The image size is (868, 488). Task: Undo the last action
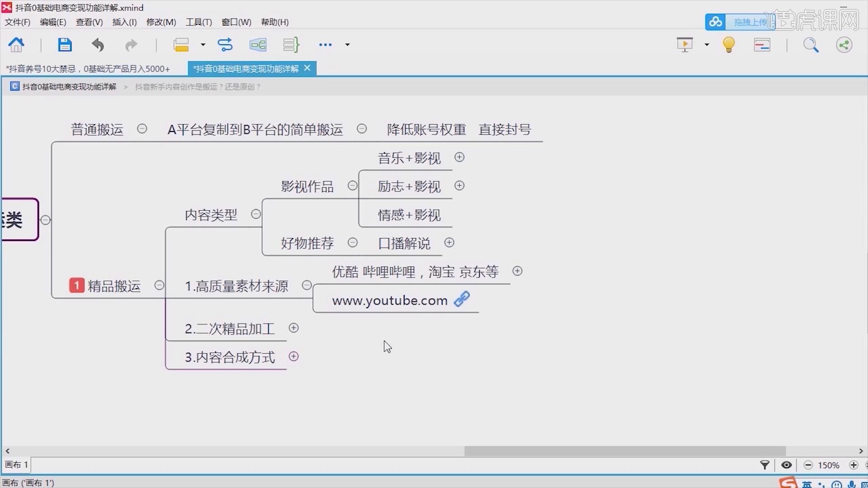point(98,45)
